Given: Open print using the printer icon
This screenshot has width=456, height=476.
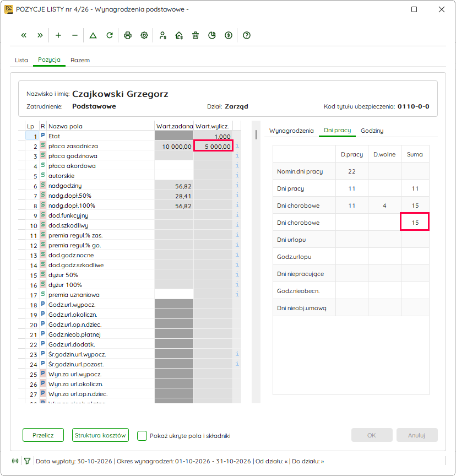Looking at the screenshot, I should click(128, 35).
